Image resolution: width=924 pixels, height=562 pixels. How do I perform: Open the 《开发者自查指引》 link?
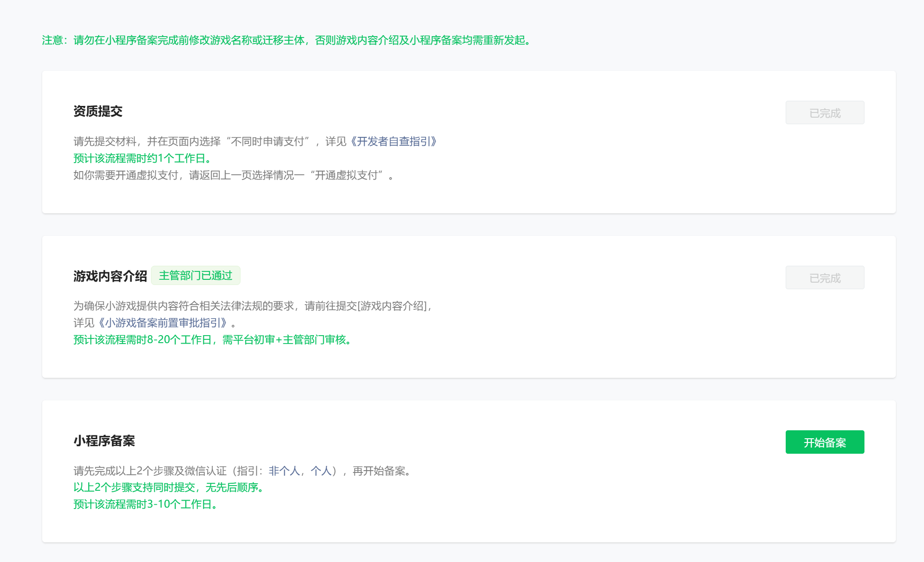coord(394,142)
